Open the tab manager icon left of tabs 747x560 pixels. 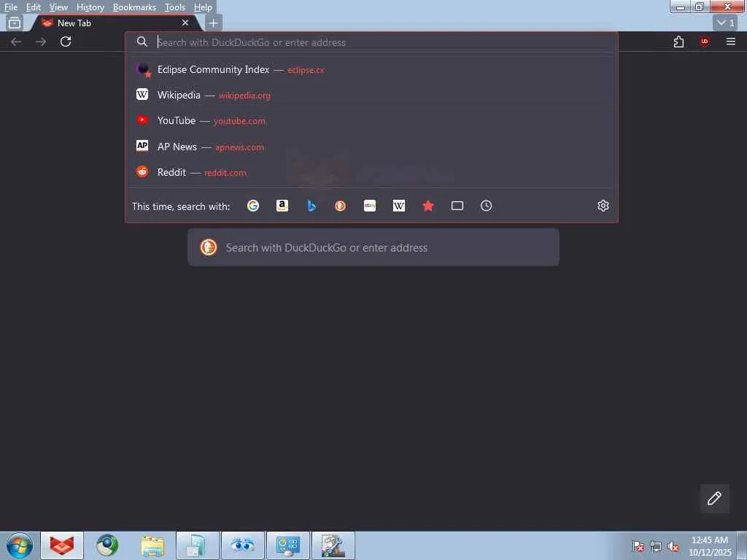tap(15, 23)
